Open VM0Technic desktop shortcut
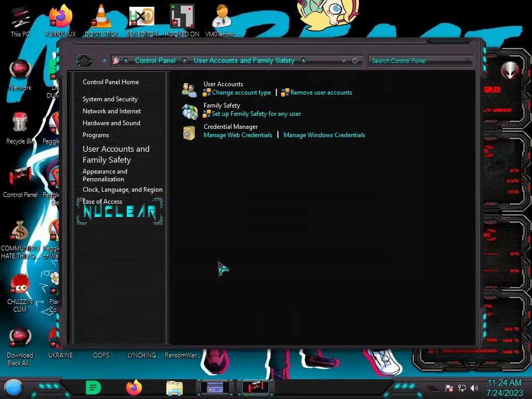 [222, 21]
